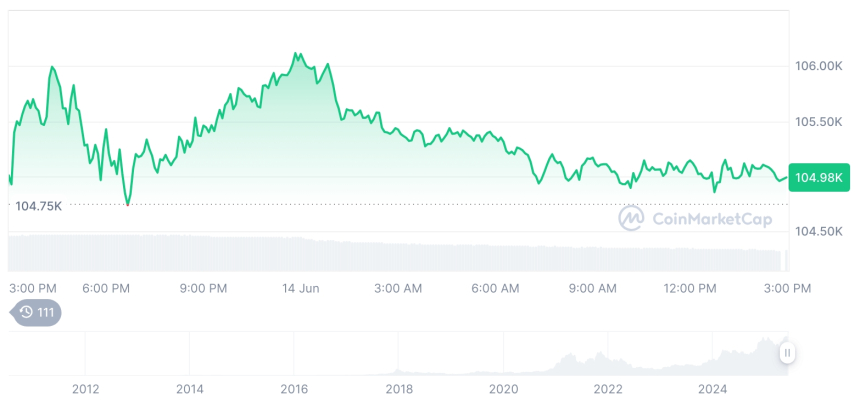860x401 pixels.
Task: Click 2024 in the overview timeline
Action: click(x=712, y=388)
